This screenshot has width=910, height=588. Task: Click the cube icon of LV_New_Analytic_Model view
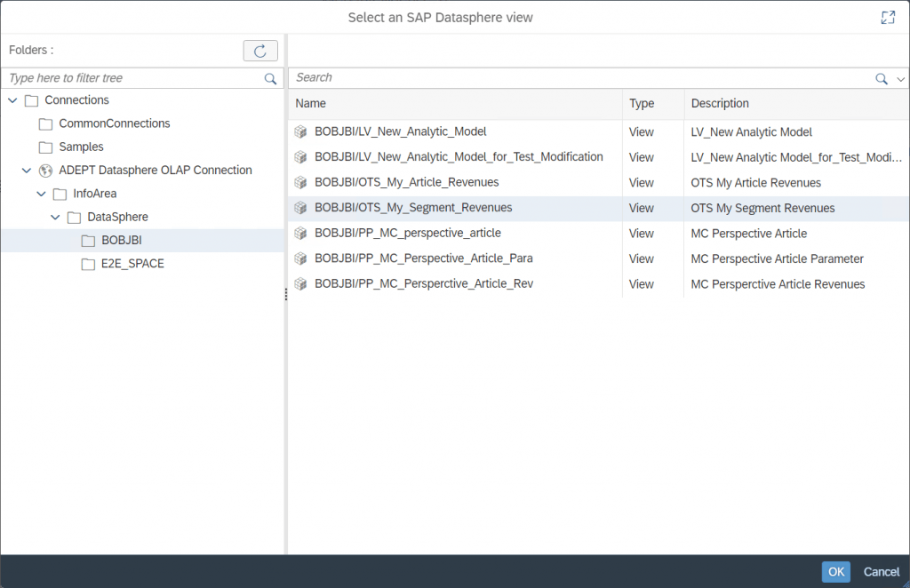(300, 131)
